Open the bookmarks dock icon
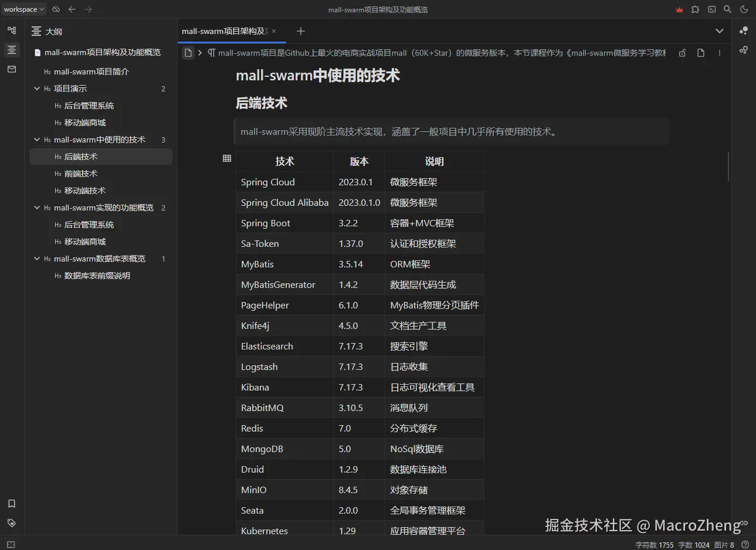 [12, 504]
